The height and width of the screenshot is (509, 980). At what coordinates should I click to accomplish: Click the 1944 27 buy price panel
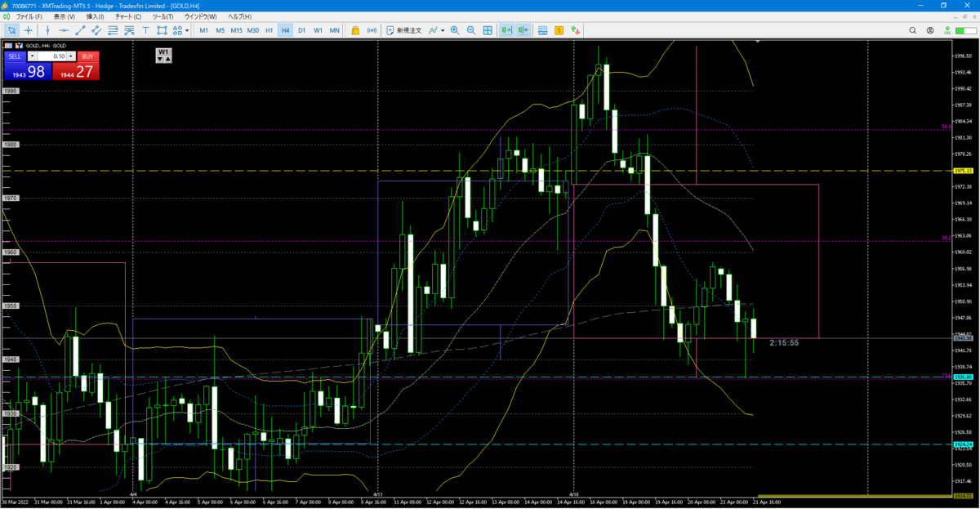click(x=75, y=72)
